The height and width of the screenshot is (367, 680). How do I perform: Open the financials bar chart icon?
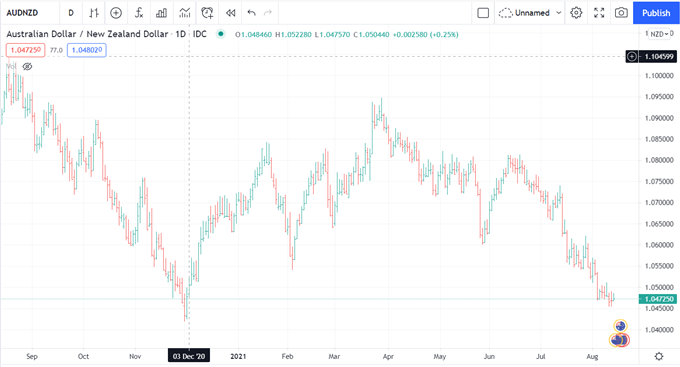pos(161,13)
